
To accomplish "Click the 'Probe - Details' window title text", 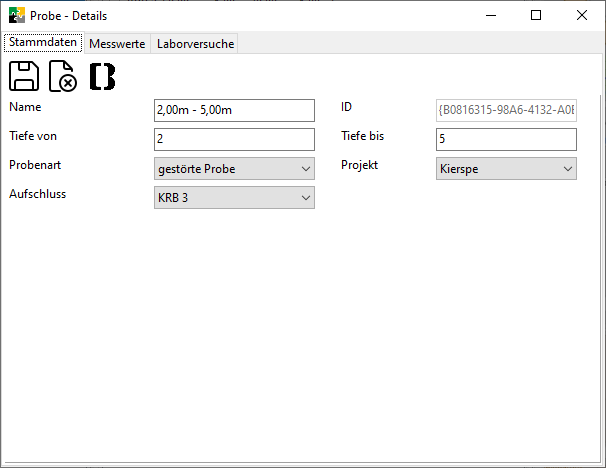I will [69, 16].
